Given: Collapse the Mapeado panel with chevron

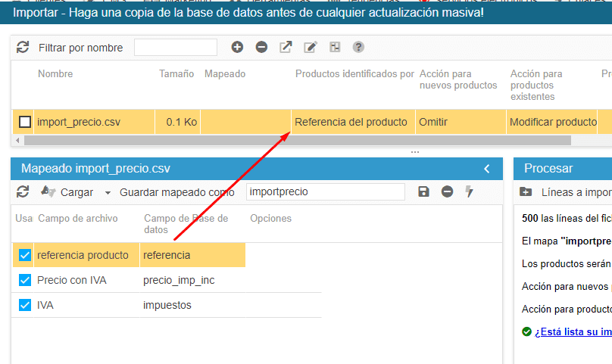Looking at the screenshot, I should coord(487,169).
